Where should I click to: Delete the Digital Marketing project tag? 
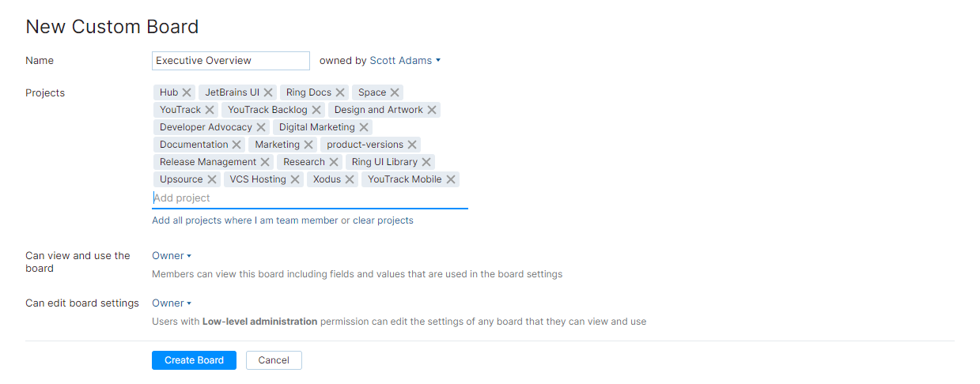[x=364, y=127]
